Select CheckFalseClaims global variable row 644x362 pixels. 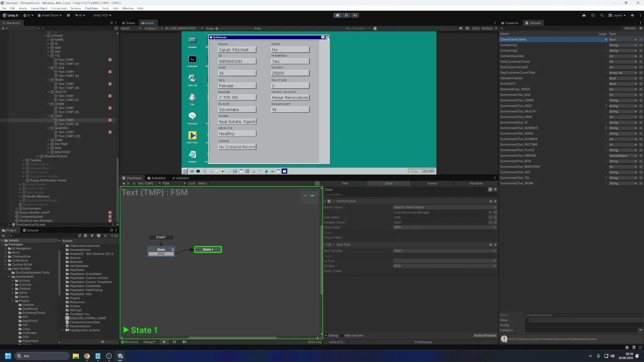coord(571,39)
